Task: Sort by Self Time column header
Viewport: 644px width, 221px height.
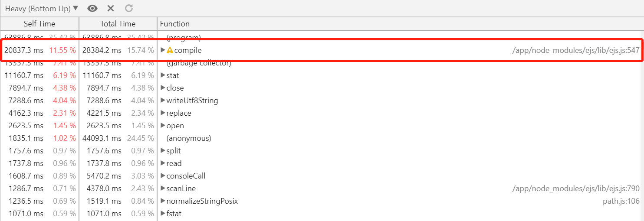Action: click(39, 24)
